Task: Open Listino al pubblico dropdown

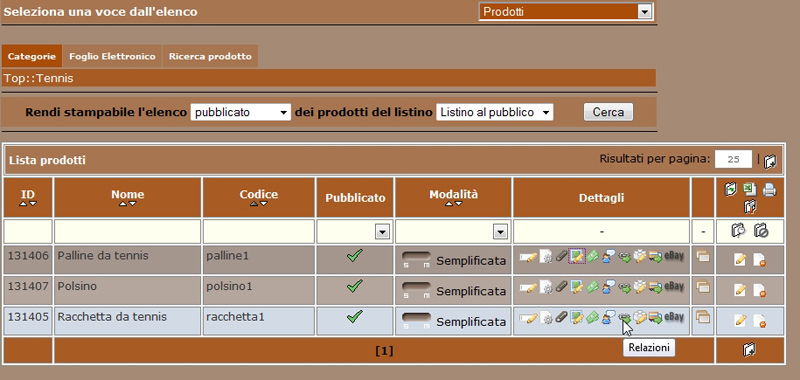Action: tap(494, 112)
